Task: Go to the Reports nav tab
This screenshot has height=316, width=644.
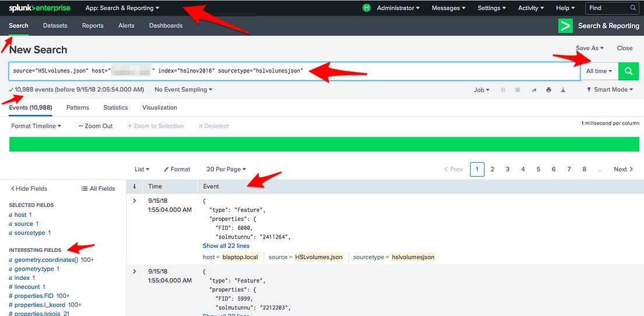Action: click(93, 26)
